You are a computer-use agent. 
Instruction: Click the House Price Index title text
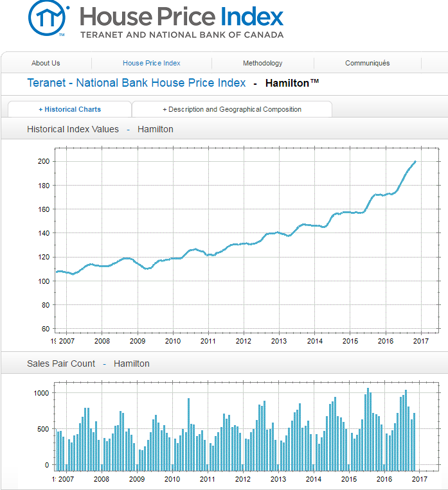181,17
